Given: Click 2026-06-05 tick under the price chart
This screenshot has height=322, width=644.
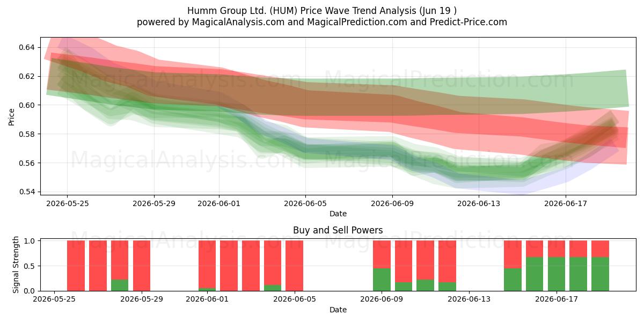Looking at the screenshot, I should click(x=306, y=203).
